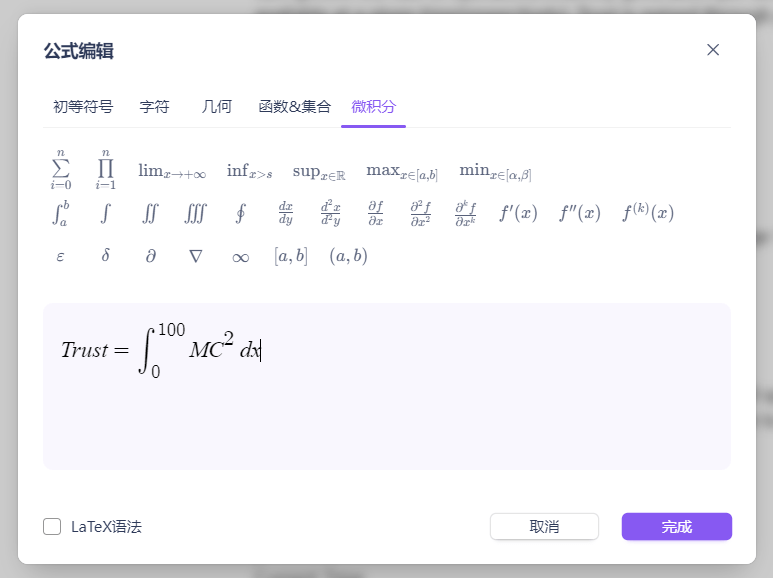This screenshot has width=773, height=578.
Task: Click the 取消 button
Action: (x=544, y=527)
